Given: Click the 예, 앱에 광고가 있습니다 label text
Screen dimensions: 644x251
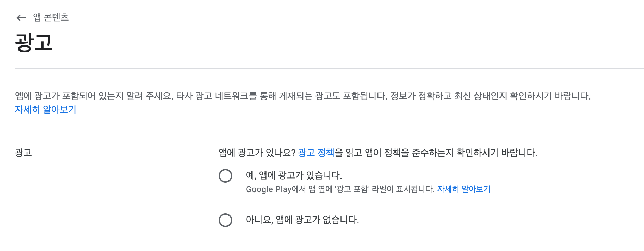Looking at the screenshot, I should (x=294, y=175).
